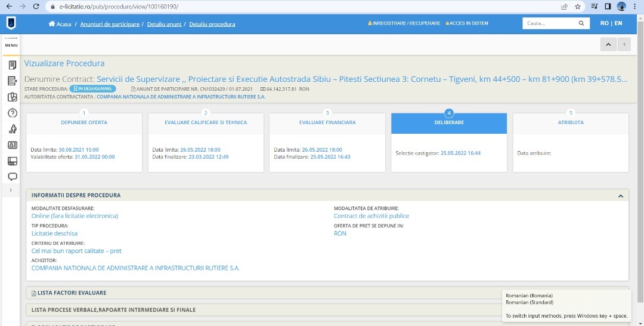Click Online (fara licitatie electronica) value
644x326 pixels.
click(75, 216)
